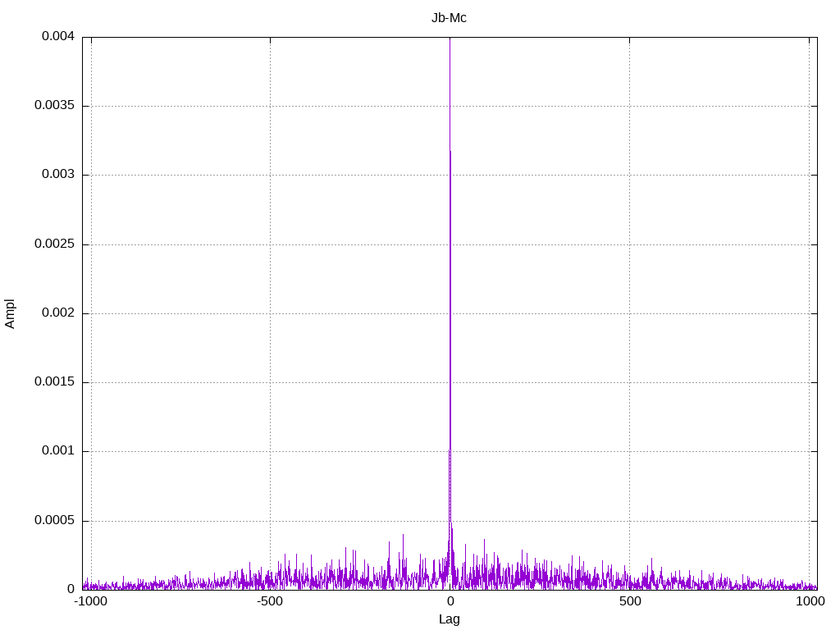Click the -1000 x-axis tick label
The image size is (840, 630).
[90, 602]
